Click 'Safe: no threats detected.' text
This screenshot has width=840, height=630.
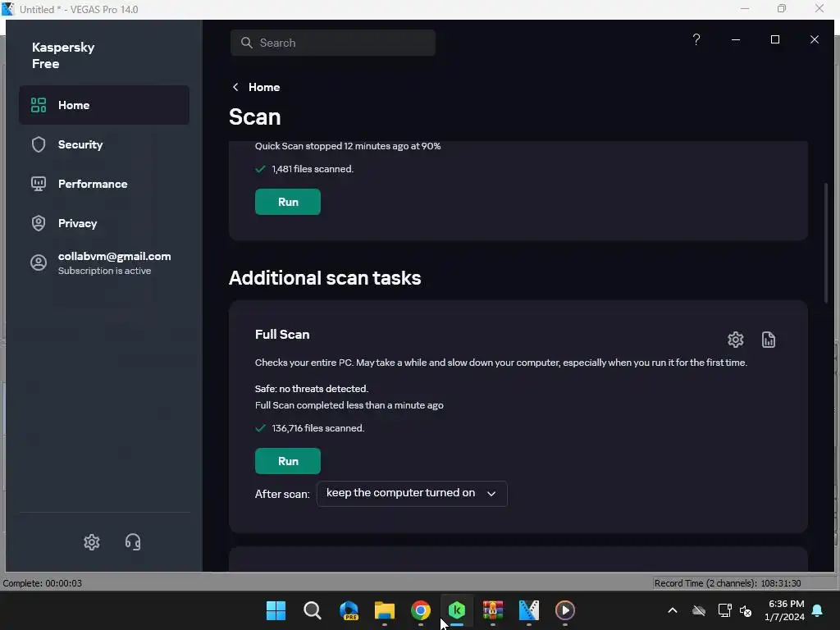[312, 388]
